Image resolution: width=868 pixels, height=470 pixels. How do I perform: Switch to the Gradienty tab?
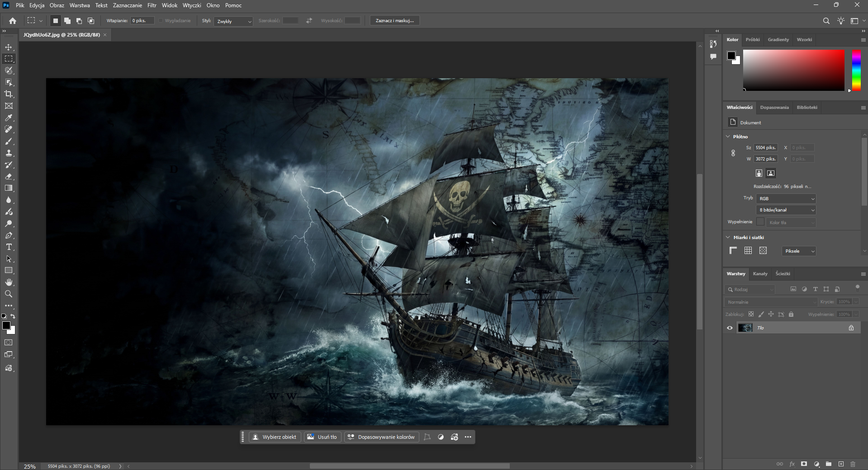[x=778, y=39]
